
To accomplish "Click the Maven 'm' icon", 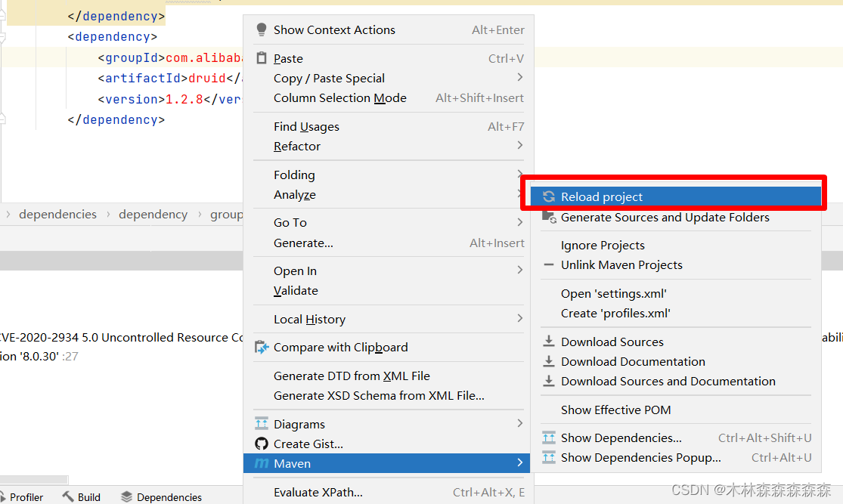I will (x=262, y=463).
